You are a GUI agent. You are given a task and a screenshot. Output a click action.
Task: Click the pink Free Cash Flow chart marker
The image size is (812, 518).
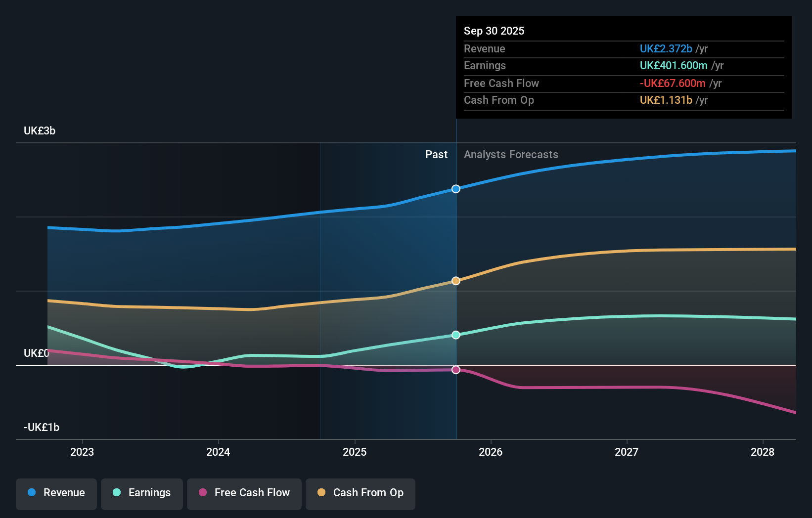point(455,369)
